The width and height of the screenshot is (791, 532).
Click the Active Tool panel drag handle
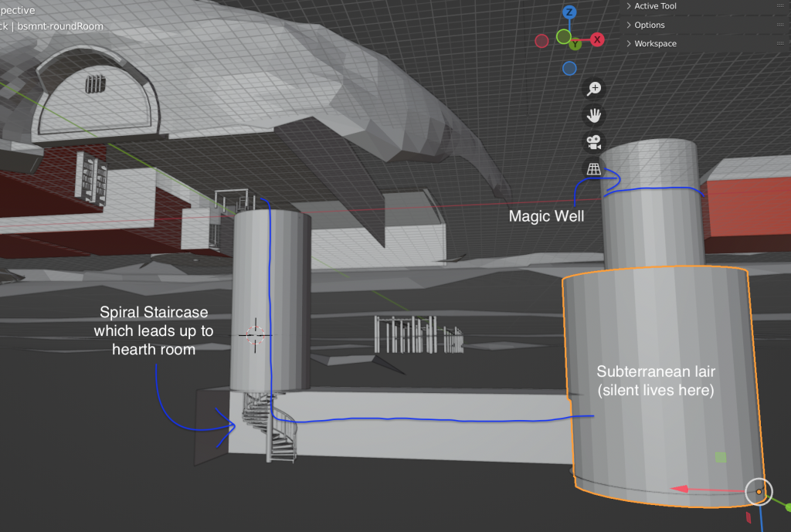pos(779,6)
